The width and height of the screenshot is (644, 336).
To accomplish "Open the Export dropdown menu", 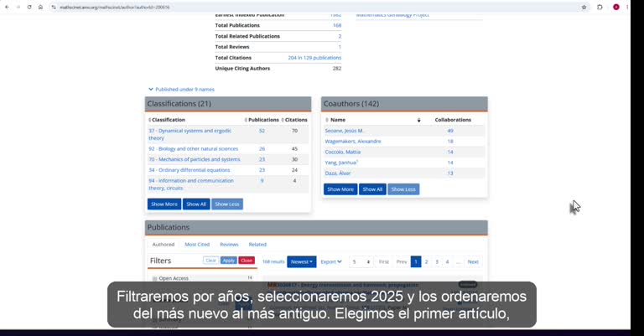I will click(x=331, y=261).
